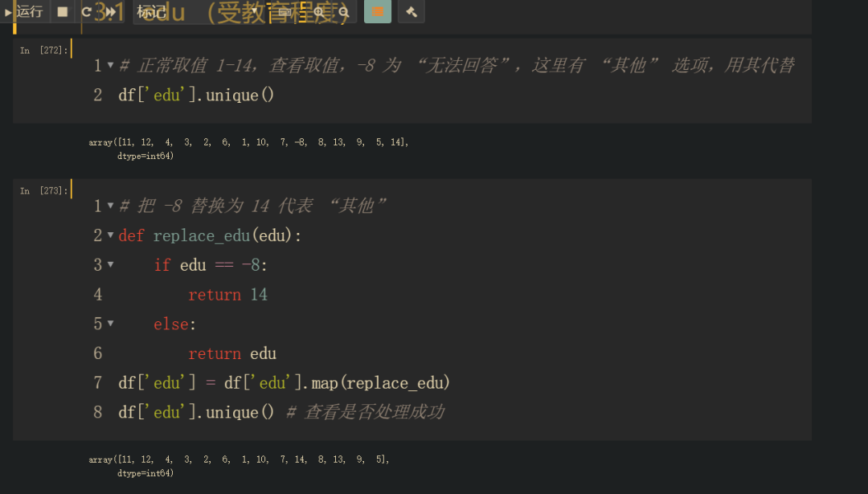Click the comment 把 -8 替换为 14

pos(253,206)
